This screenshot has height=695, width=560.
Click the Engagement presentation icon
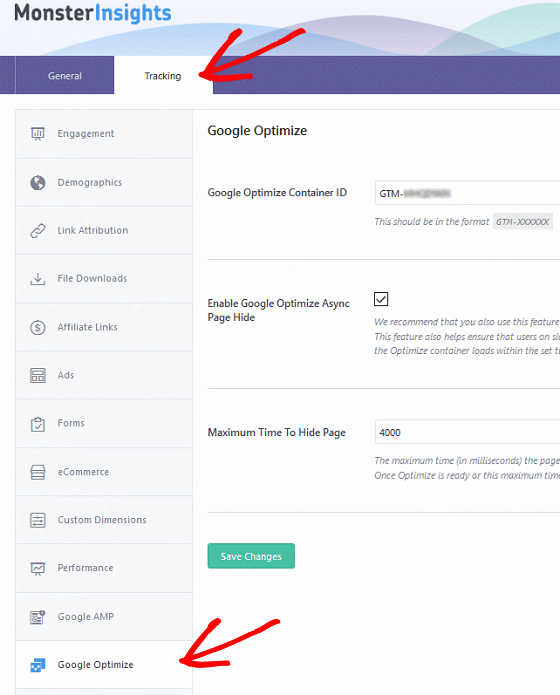[x=38, y=133]
